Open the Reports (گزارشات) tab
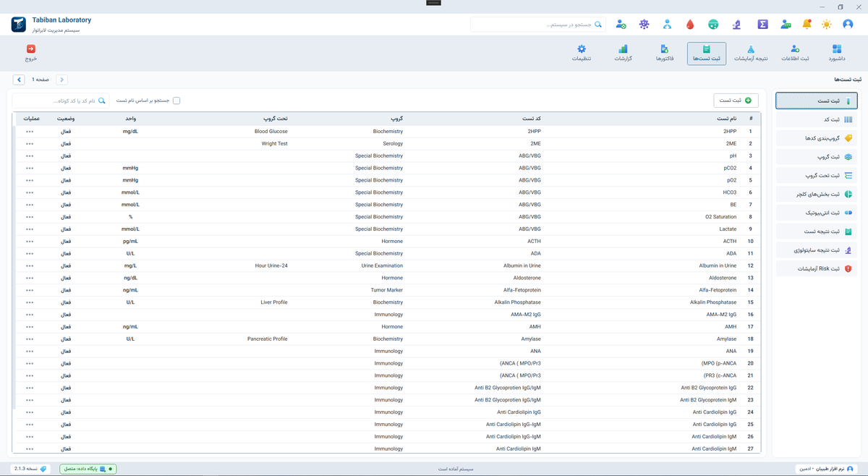The image size is (868, 476). pos(623,54)
